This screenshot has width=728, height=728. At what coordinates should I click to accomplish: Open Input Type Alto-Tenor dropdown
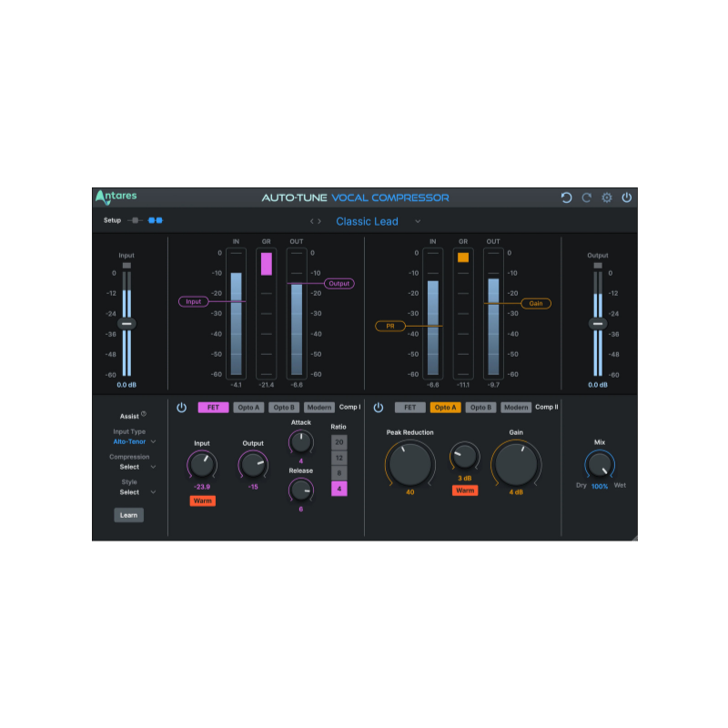(x=134, y=442)
